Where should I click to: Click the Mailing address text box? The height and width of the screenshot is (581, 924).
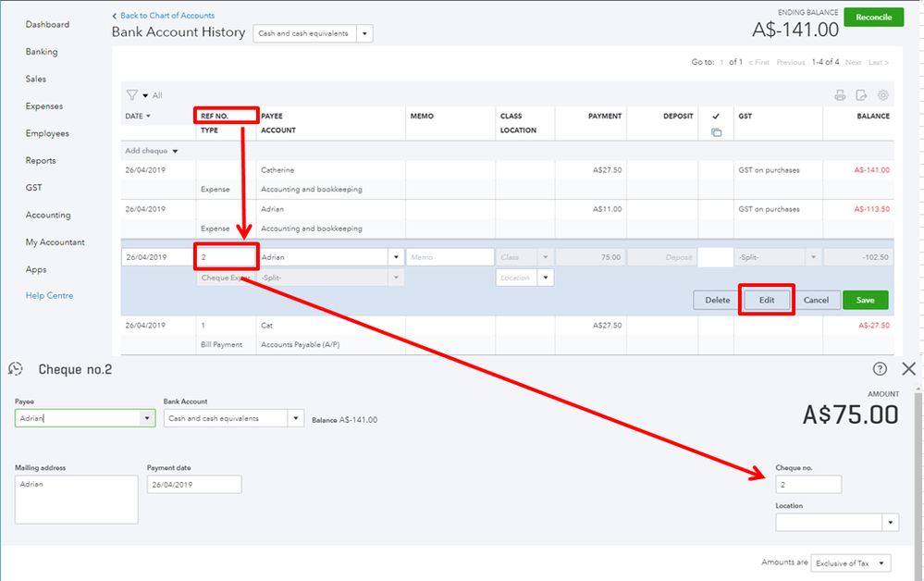tap(77, 500)
